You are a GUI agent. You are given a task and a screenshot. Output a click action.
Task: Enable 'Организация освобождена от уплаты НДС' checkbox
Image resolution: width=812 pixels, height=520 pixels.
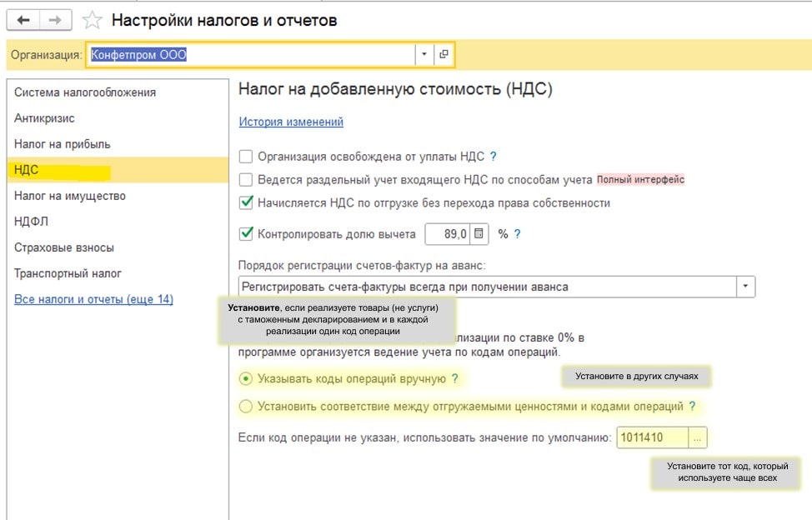246,156
